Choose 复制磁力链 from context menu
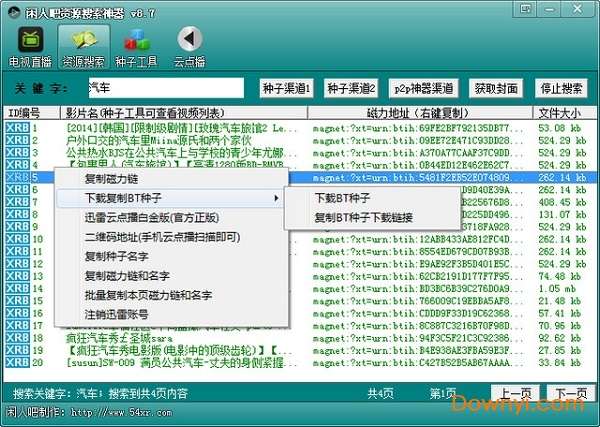The height and width of the screenshot is (427, 600). pos(172,179)
